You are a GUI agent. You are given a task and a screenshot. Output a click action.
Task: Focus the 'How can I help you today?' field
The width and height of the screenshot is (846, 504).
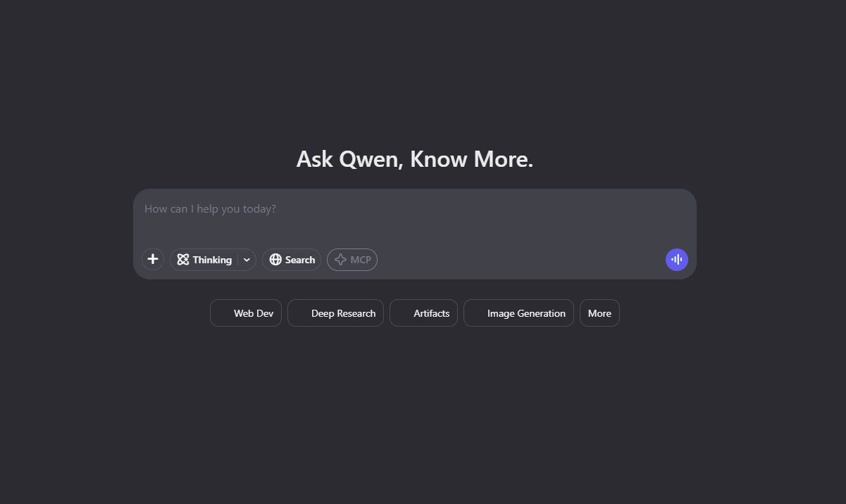[415, 209]
